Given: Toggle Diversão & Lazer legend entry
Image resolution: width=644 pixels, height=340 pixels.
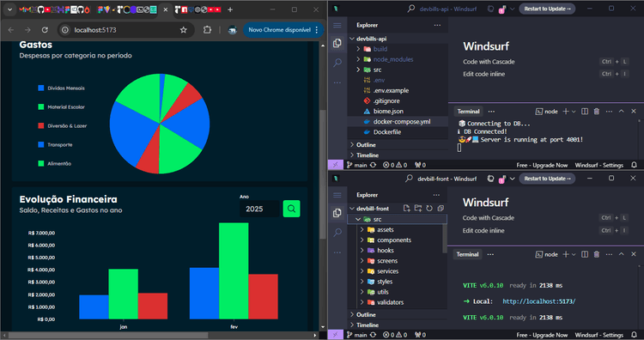Looking at the screenshot, I should 62,125.
